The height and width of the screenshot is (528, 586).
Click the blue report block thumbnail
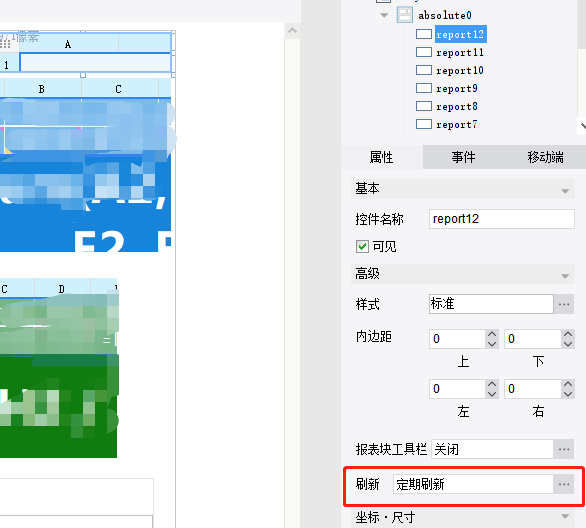point(85,165)
